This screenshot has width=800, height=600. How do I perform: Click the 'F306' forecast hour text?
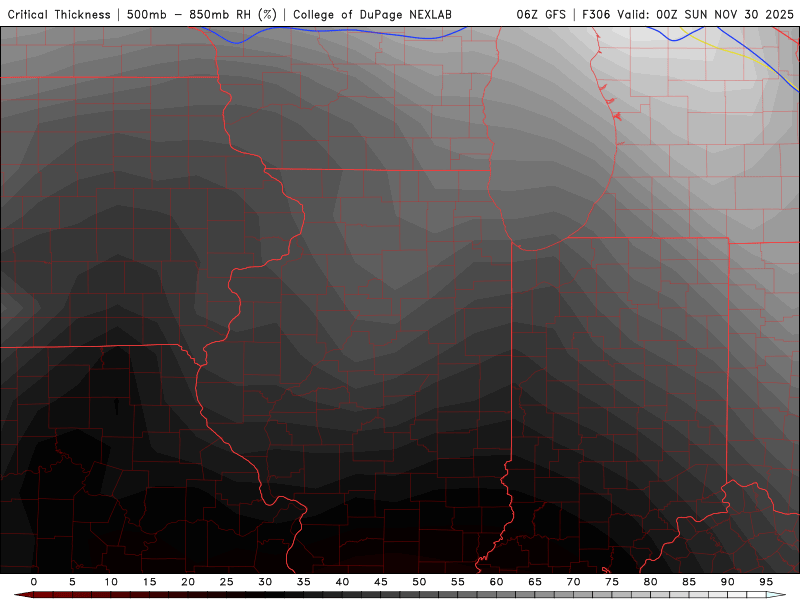(596, 15)
